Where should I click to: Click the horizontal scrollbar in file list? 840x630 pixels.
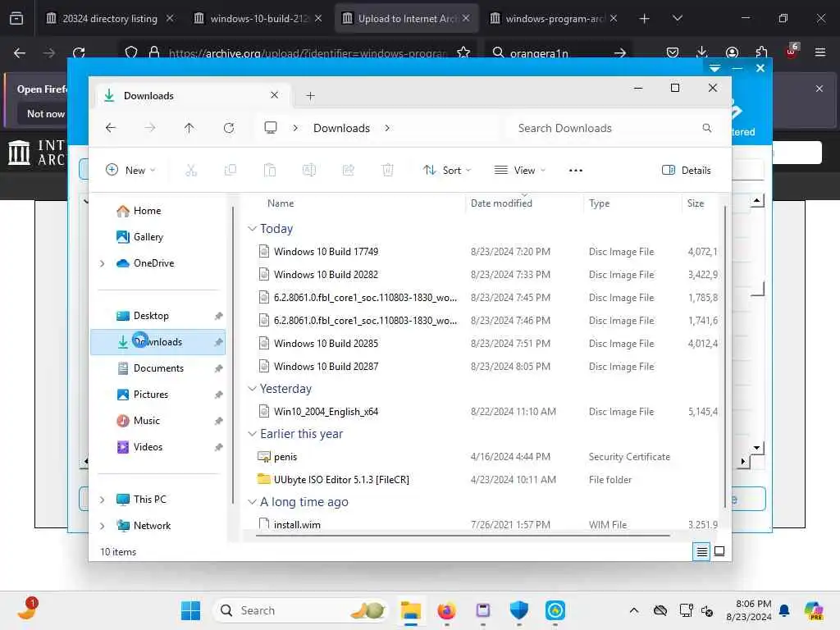[463, 535]
